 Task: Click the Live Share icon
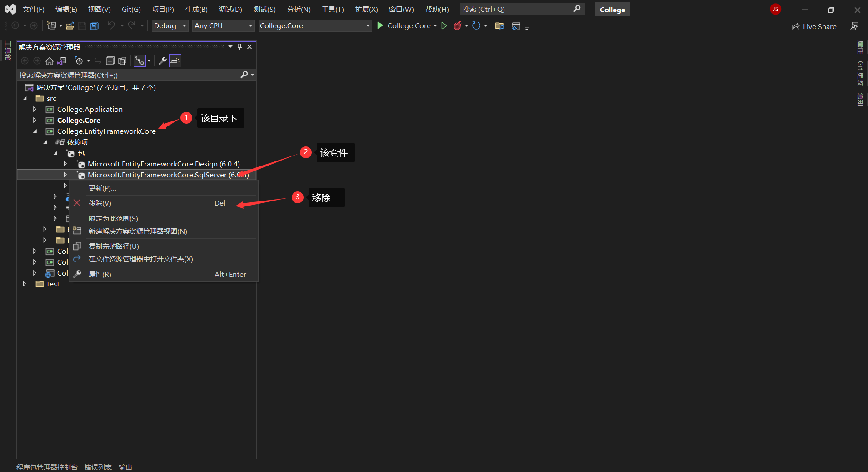pyautogui.click(x=795, y=27)
